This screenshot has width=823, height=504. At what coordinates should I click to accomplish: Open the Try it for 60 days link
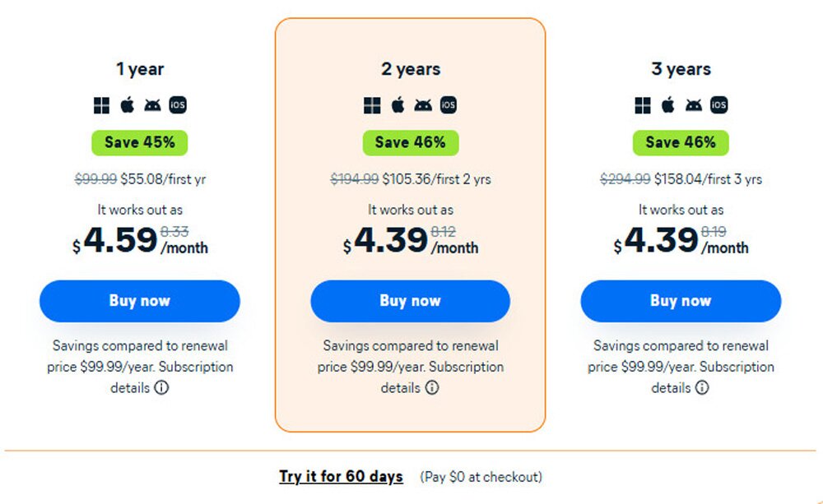click(x=342, y=477)
